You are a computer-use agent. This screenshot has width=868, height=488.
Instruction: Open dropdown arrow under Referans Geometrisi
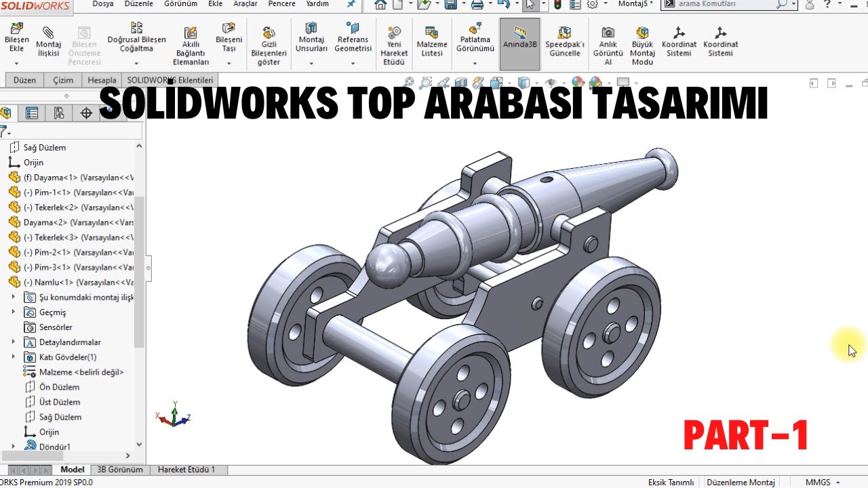point(353,63)
